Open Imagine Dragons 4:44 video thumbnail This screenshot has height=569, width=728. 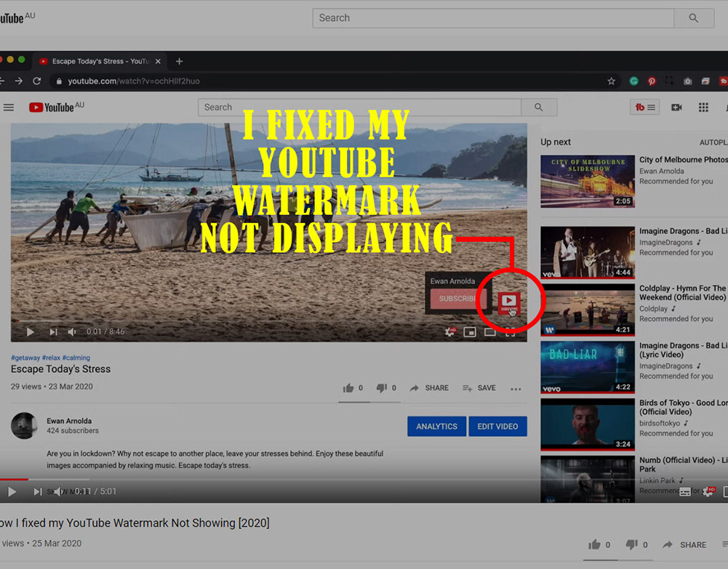point(588,252)
